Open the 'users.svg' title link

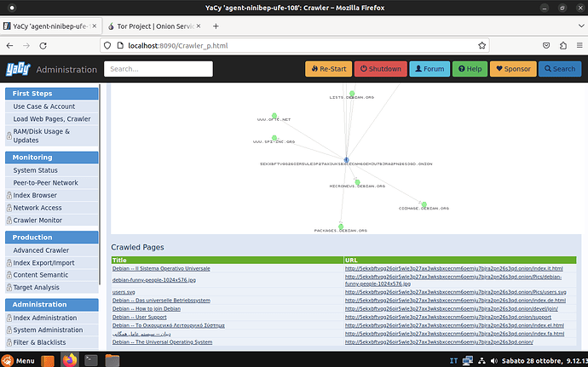pyautogui.click(x=124, y=292)
